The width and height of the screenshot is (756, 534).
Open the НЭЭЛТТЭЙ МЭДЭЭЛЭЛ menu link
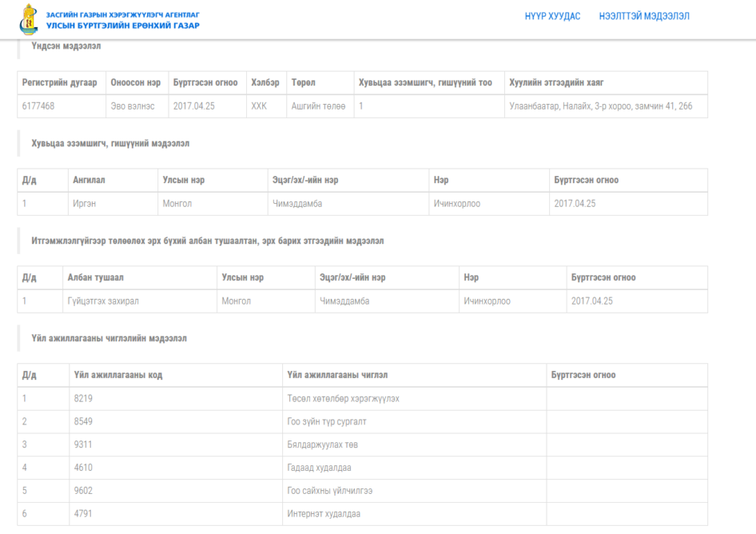pos(644,17)
